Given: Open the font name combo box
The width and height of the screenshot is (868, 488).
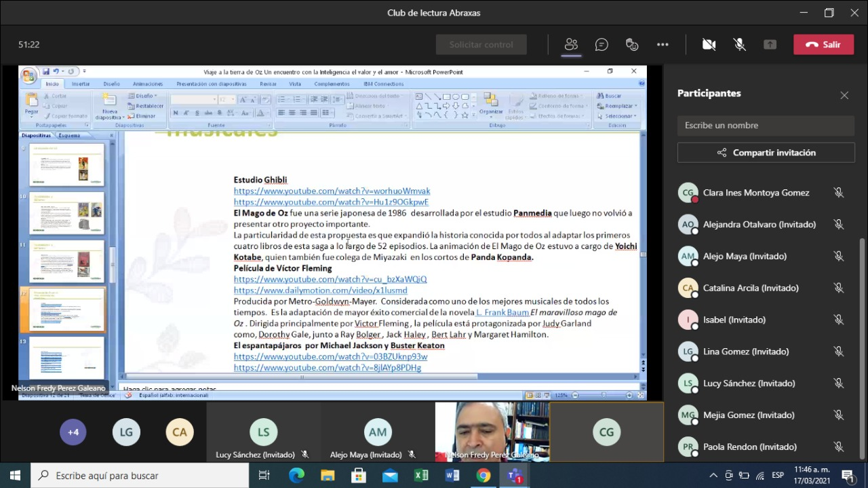Looking at the screenshot, I should [x=193, y=100].
